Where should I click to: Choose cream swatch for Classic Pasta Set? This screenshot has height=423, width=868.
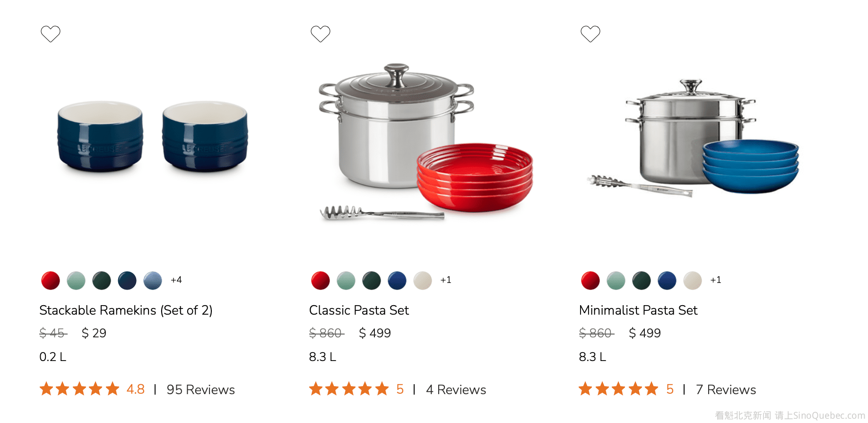pyautogui.click(x=423, y=281)
